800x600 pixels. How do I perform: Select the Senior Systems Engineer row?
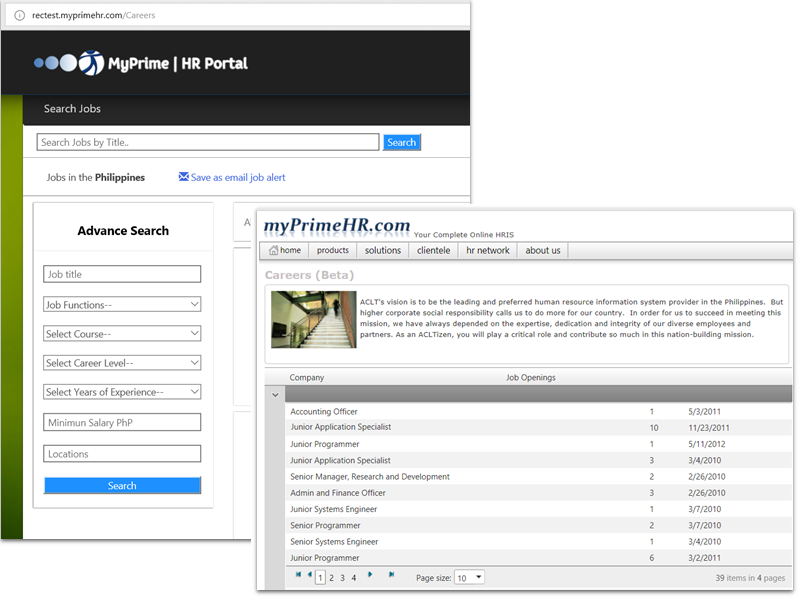tap(538, 541)
